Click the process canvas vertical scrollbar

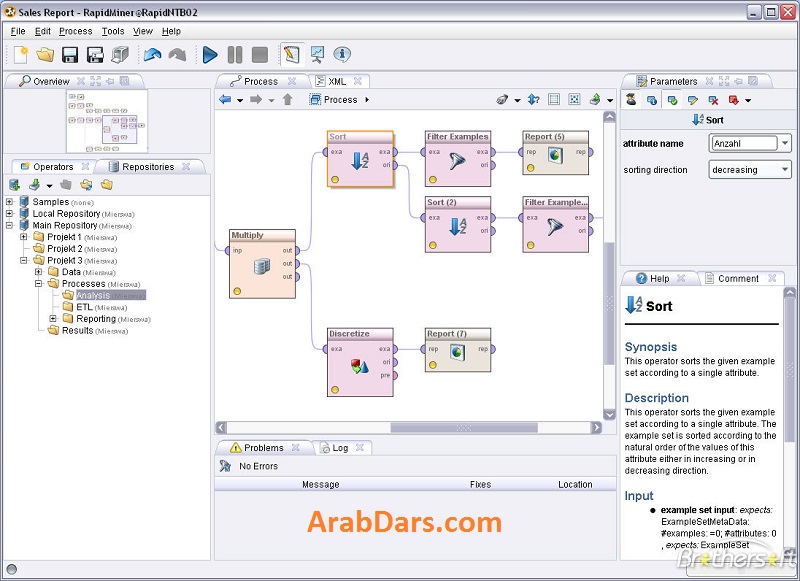pyautogui.click(x=609, y=304)
